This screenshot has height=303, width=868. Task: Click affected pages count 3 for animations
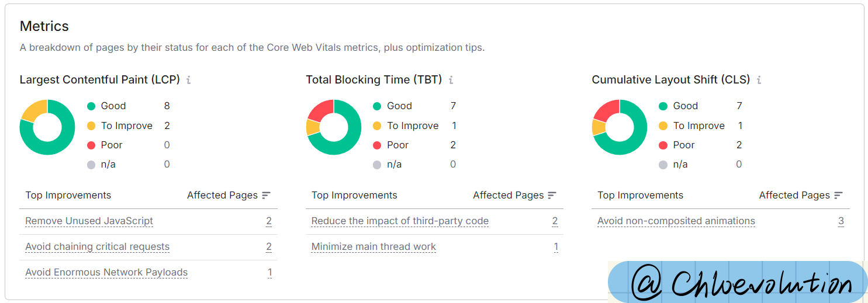pyautogui.click(x=841, y=221)
